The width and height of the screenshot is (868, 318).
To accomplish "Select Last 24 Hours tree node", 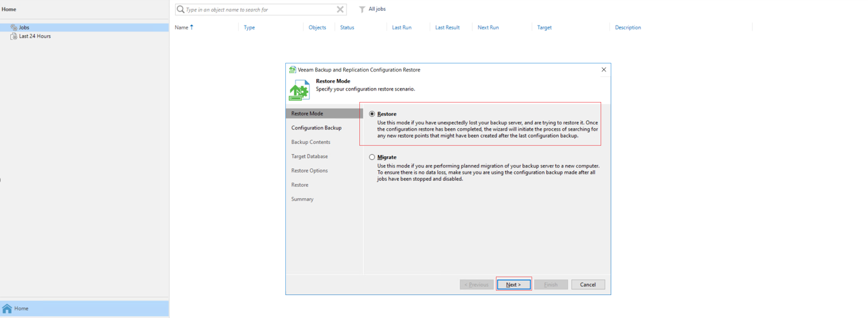I will (35, 36).
